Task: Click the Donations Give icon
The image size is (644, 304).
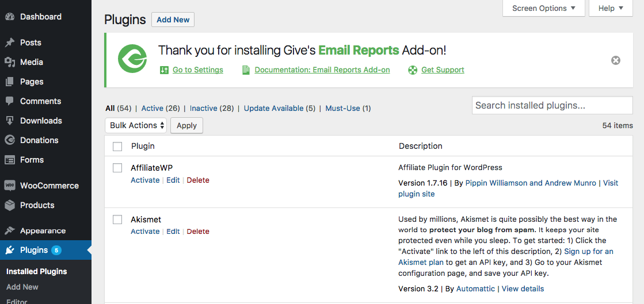Action: pyautogui.click(x=10, y=140)
